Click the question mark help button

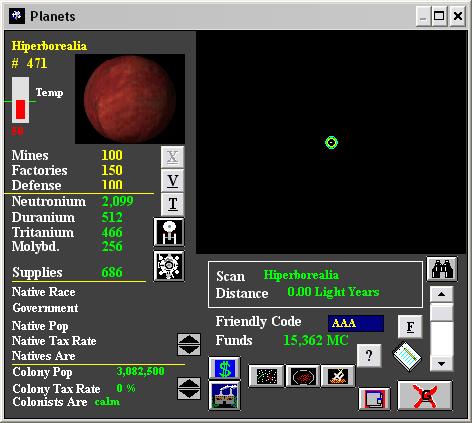369,355
